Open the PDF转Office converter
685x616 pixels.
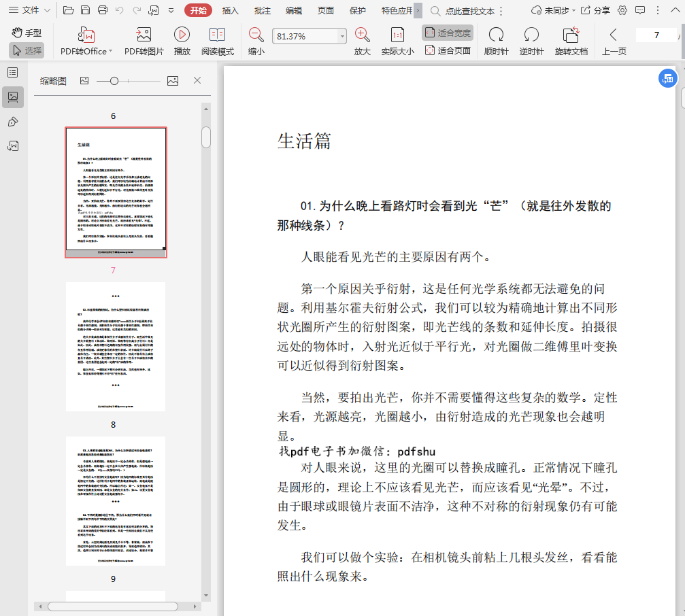point(86,41)
